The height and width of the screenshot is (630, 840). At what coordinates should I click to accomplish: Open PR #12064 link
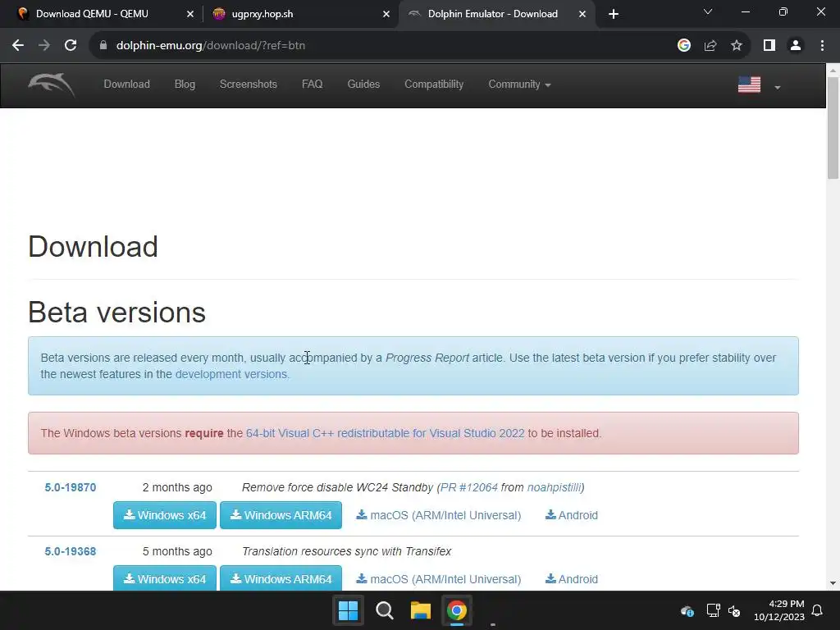[468, 487]
